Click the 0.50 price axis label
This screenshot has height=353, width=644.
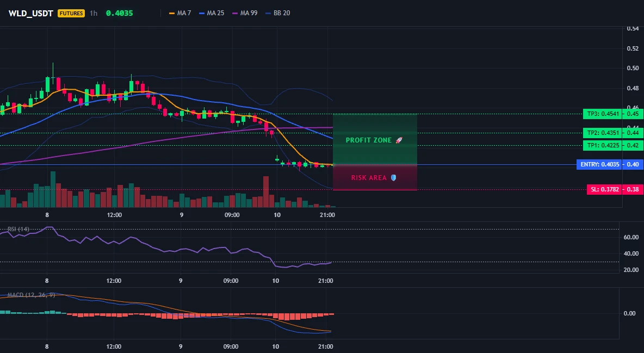633,68
